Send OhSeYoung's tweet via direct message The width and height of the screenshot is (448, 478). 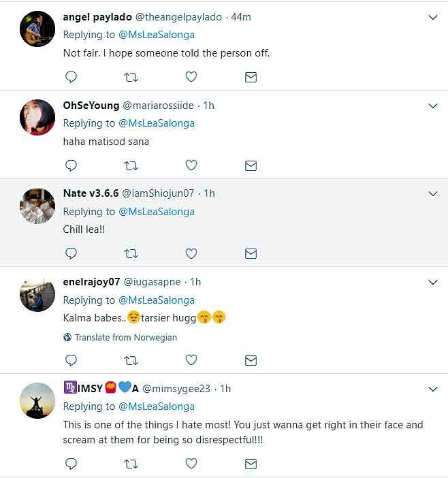tap(251, 165)
